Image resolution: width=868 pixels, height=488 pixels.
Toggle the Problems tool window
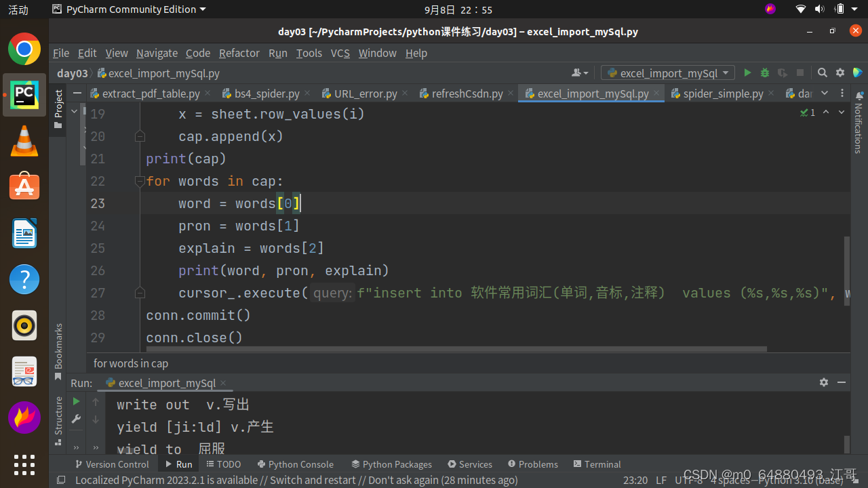[x=532, y=464]
